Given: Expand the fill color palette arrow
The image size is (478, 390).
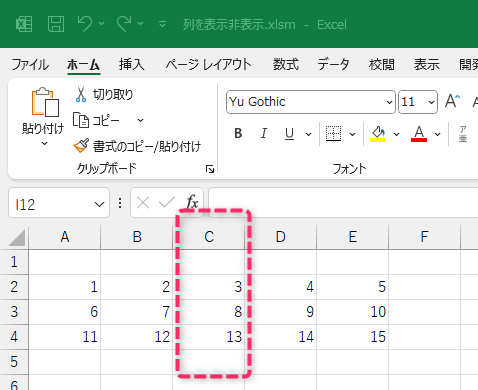Looking at the screenshot, I should [x=396, y=134].
